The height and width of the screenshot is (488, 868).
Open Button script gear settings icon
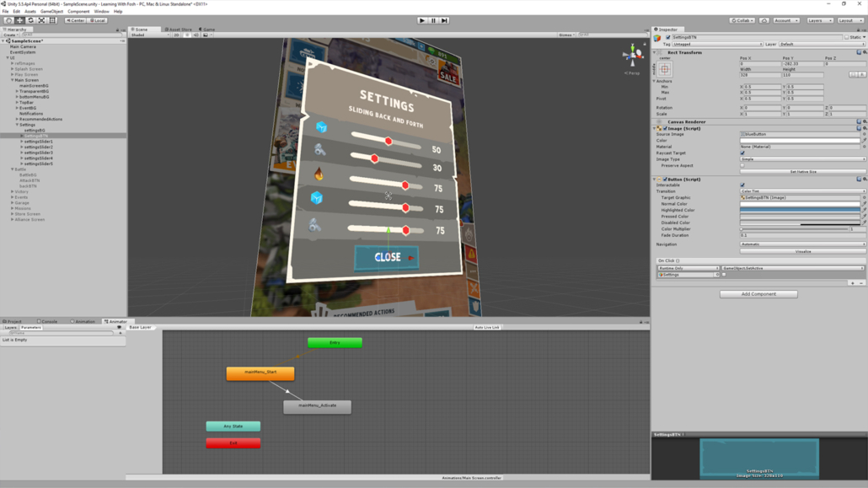click(865, 180)
